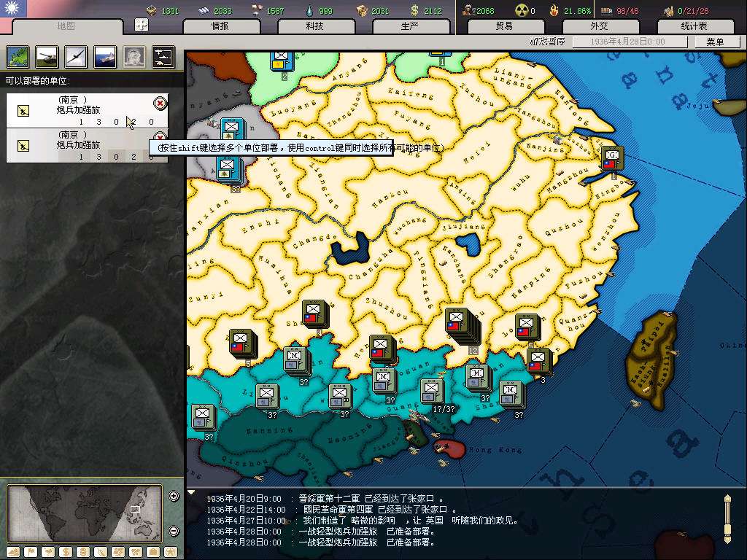Click the national flag in top-left corner
747x560 pixels.
coord(13,8)
